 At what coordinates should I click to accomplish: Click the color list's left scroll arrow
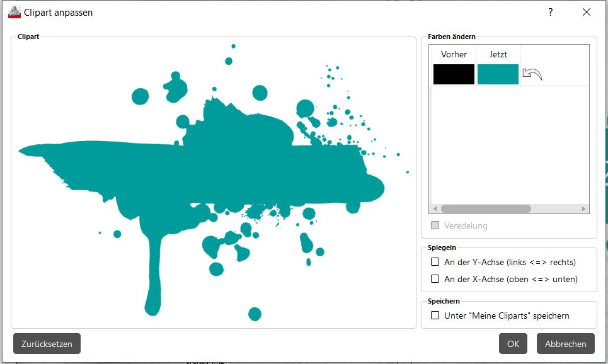tap(434, 209)
